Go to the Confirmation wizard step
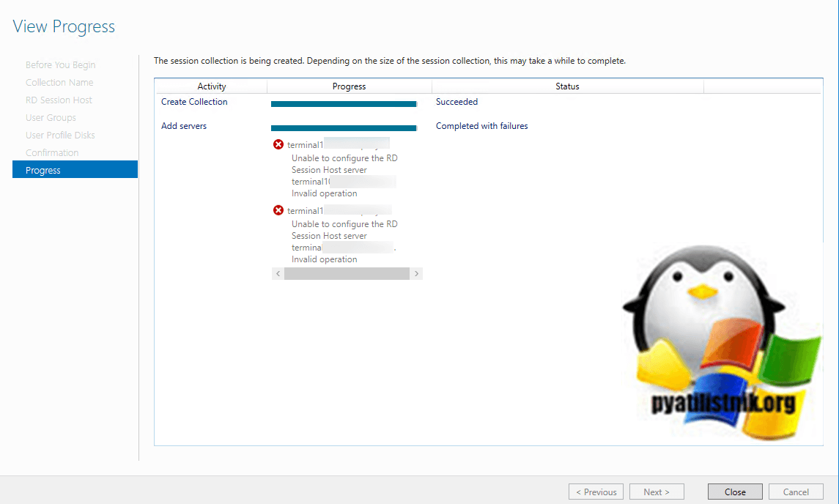839x504 pixels. (x=52, y=152)
